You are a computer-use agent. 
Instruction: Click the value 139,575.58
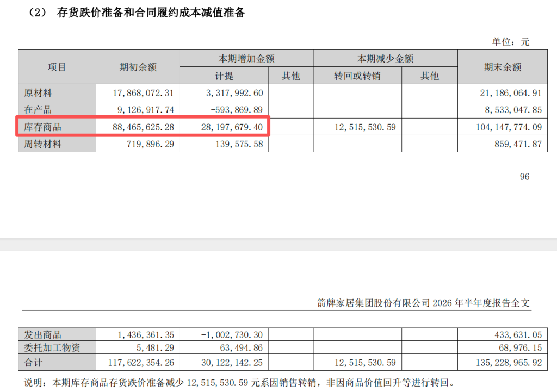(x=239, y=144)
